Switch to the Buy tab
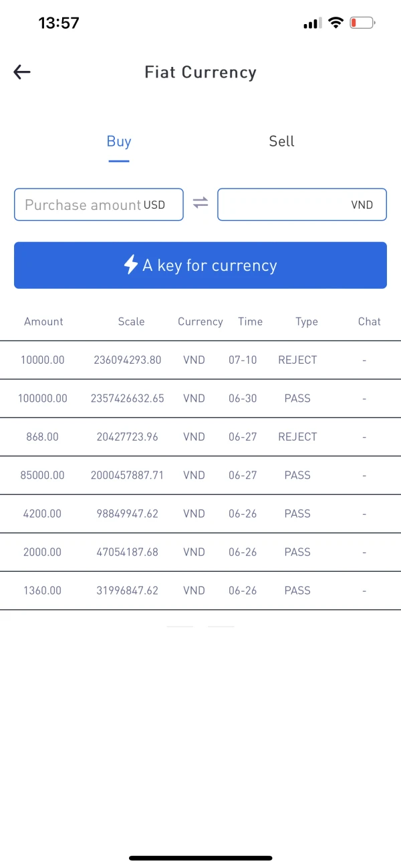 pyautogui.click(x=119, y=142)
